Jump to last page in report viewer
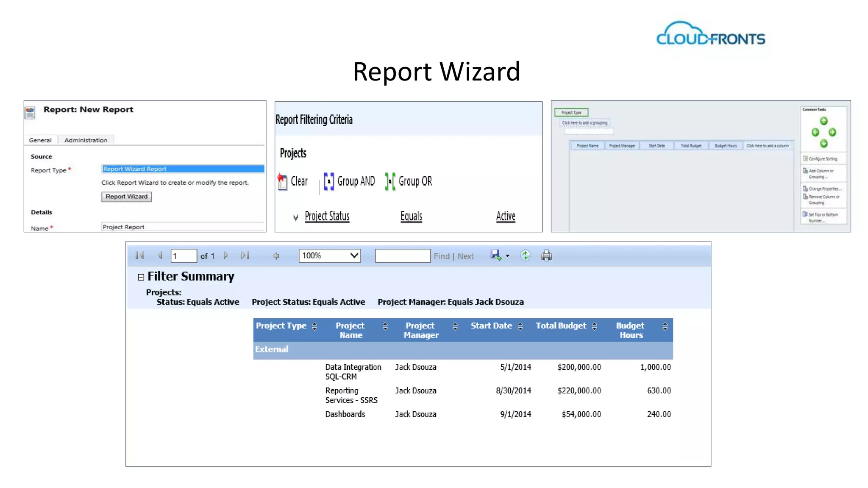This screenshot has width=868, height=488. [245, 255]
